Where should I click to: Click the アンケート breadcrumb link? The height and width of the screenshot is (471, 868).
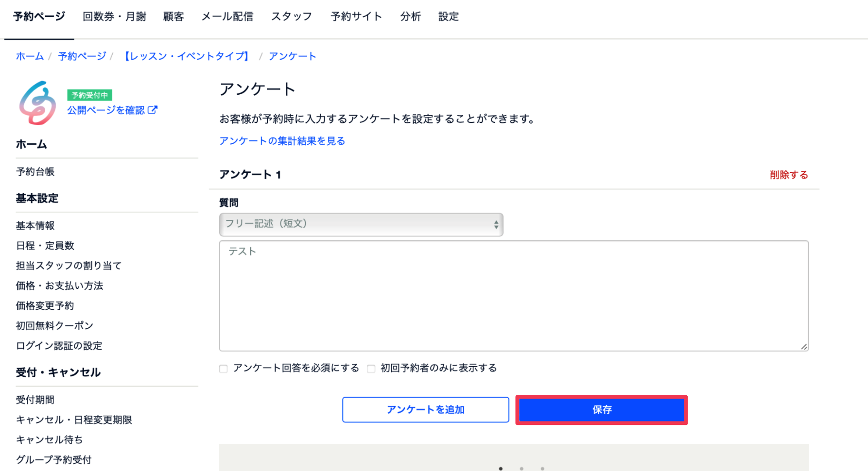tap(292, 56)
